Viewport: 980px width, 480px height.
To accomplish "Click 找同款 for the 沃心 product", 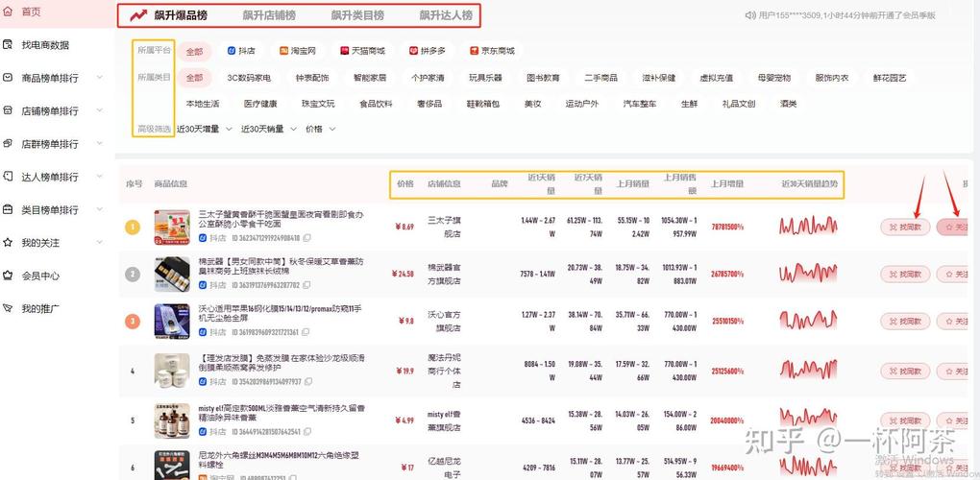I will [x=905, y=322].
